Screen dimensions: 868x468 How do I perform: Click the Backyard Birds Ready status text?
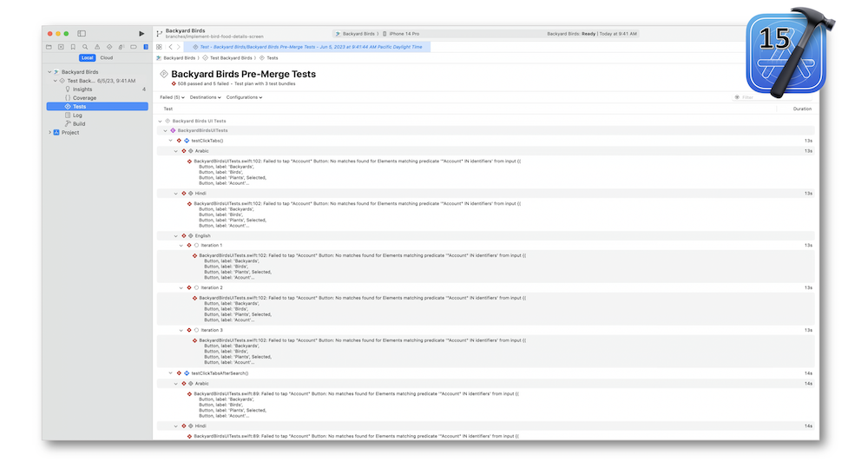[x=592, y=34]
